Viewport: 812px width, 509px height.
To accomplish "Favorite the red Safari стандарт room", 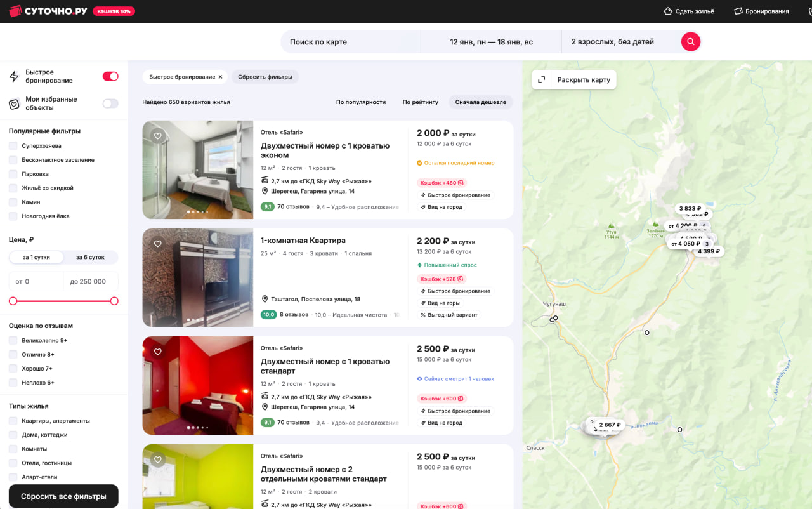I will [x=158, y=352].
